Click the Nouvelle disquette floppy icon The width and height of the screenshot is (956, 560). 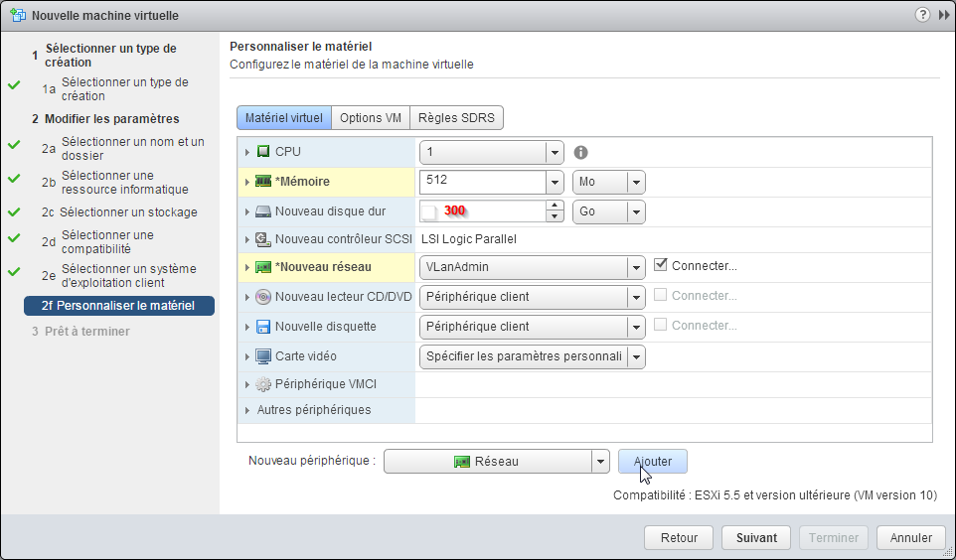coord(262,327)
